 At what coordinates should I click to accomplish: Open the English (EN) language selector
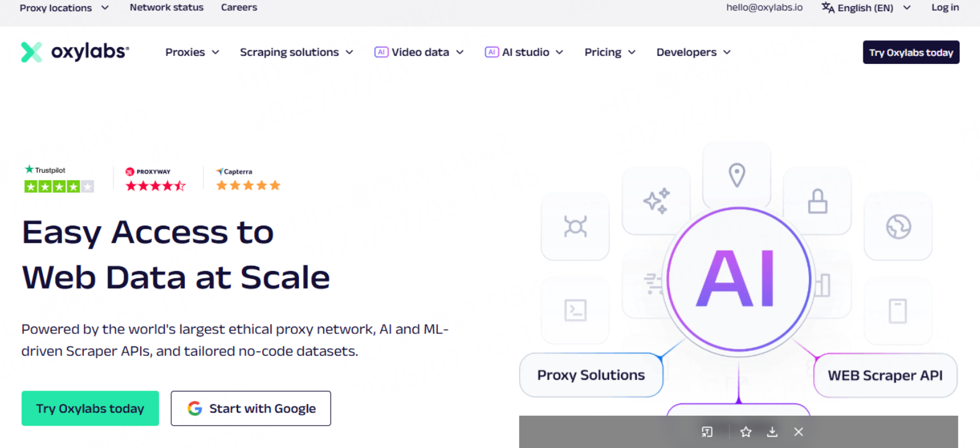coord(866,8)
